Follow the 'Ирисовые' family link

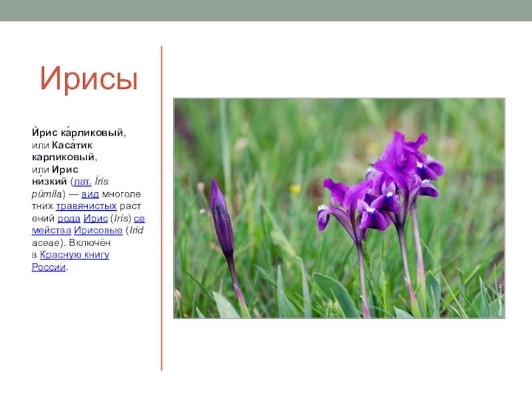[97, 230]
